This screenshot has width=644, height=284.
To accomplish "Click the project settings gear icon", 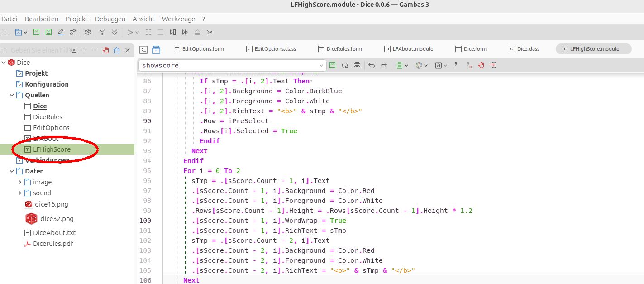I will click(88, 32).
